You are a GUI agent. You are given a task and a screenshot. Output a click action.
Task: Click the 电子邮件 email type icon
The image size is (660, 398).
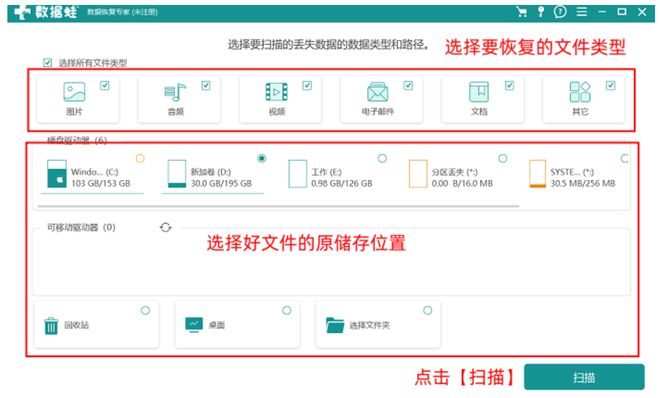(x=378, y=92)
